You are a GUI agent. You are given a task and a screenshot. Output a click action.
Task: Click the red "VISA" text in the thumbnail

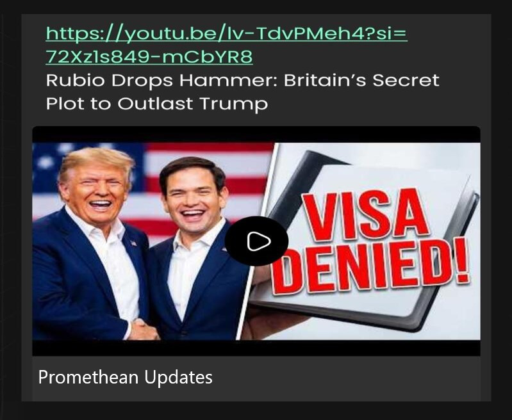364,216
